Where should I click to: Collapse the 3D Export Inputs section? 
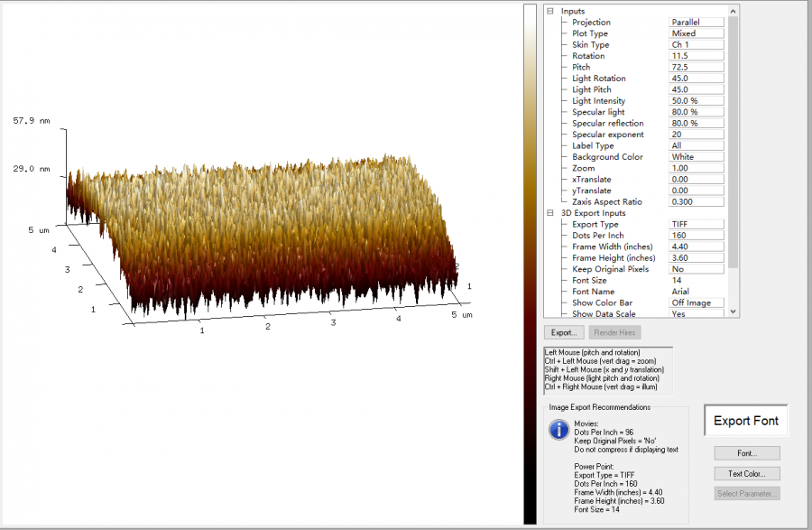click(x=550, y=213)
